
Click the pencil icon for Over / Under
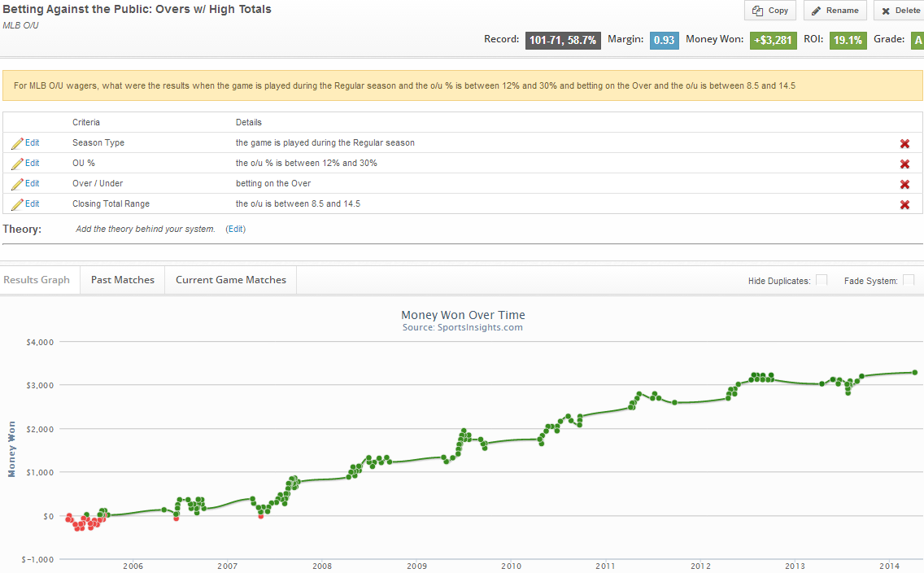[x=17, y=184]
